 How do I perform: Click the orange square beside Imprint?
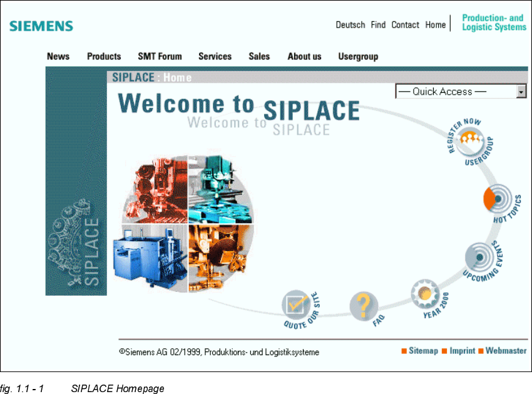click(x=444, y=351)
